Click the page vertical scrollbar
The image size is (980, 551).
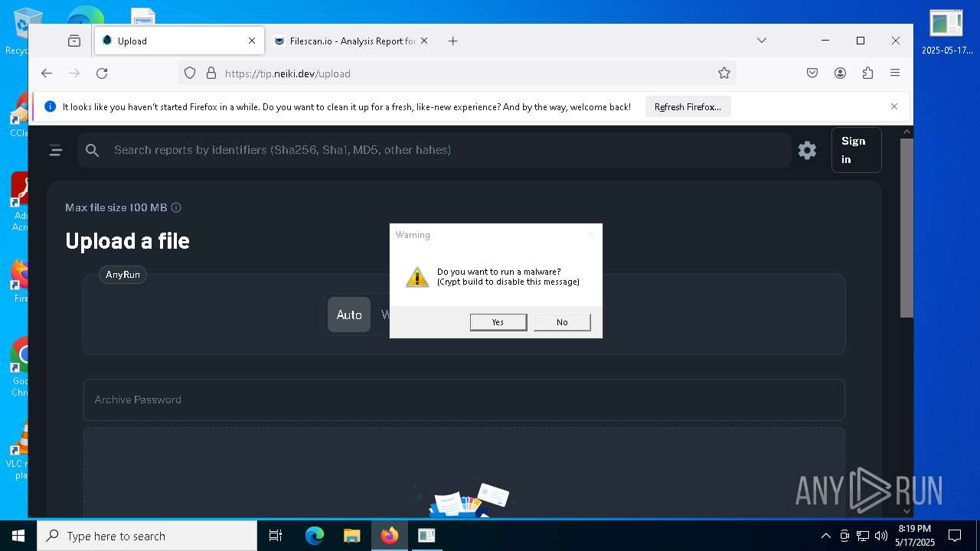click(906, 228)
